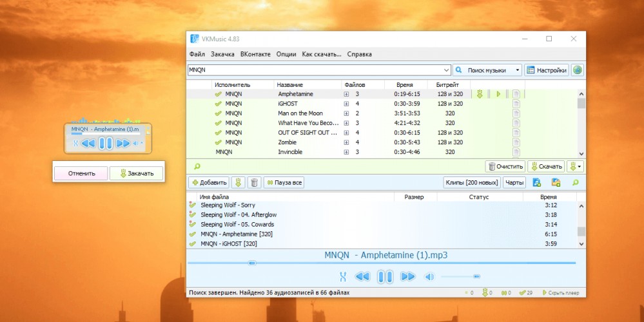
Task: Open the Как скачать... menu
Action: coord(322,54)
